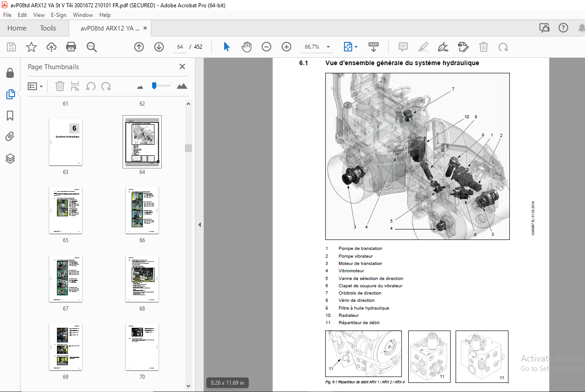The width and height of the screenshot is (585, 392).
Task: Open find text with the magnifier icon
Action: click(x=92, y=47)
